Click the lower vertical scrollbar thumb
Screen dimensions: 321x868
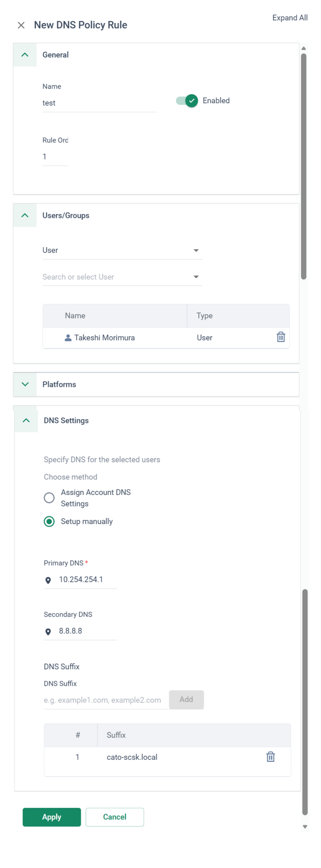(x=305, y=702)
